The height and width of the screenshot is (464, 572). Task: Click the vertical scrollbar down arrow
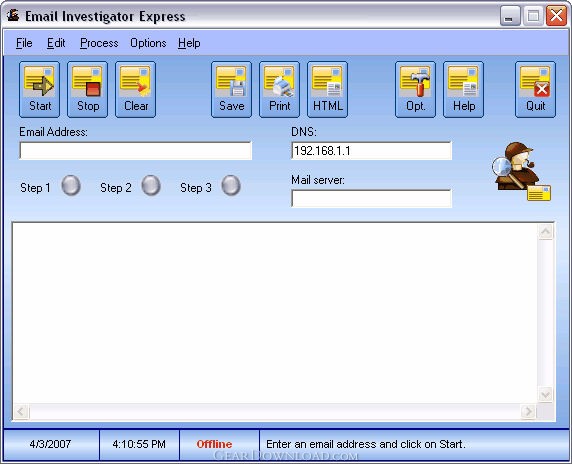546,394
